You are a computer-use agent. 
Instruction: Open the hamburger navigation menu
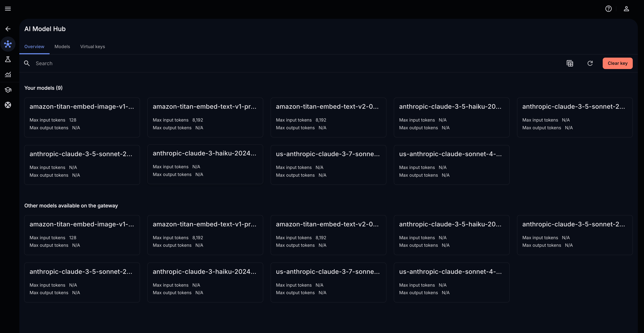point(8,9)
